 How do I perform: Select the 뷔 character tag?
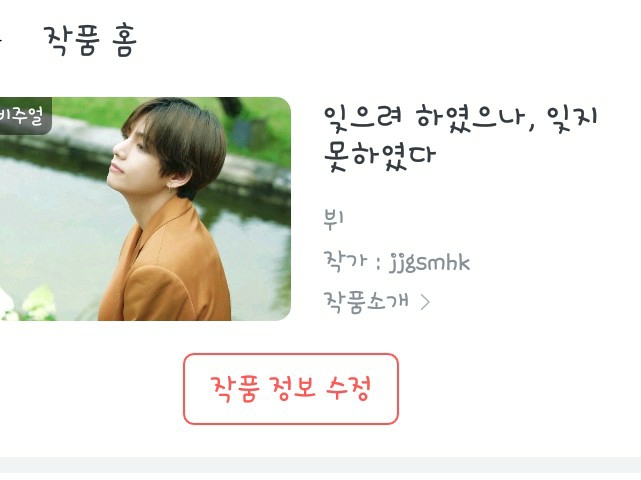click(x=334, y=220)
